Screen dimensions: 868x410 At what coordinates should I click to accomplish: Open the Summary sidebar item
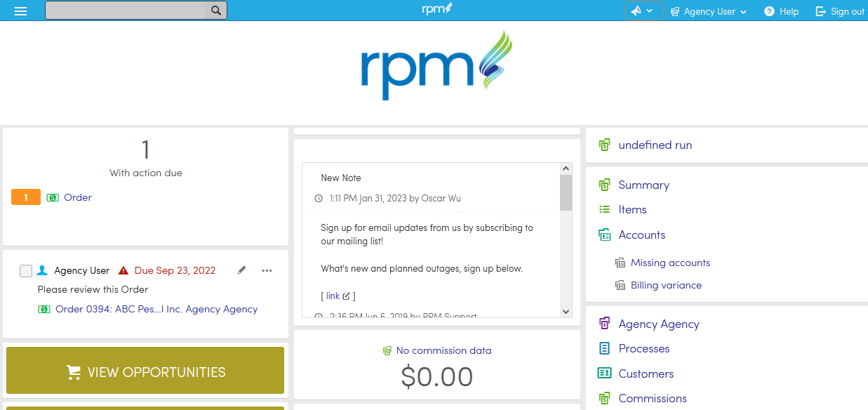pos(643,185)
